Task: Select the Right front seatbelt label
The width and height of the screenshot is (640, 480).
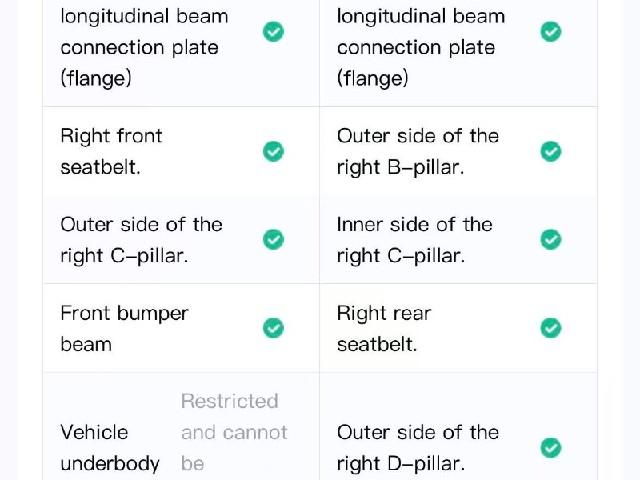Action: pos(111,151)
